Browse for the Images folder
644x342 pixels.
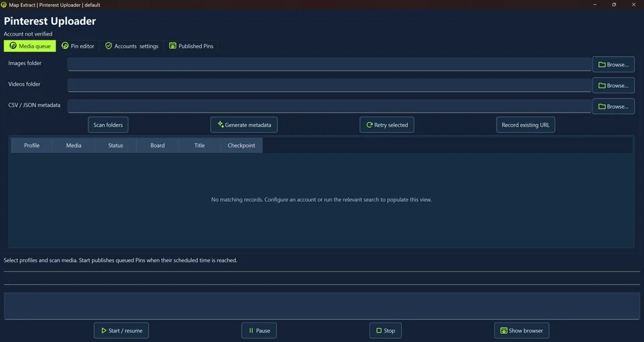(613, 64)
